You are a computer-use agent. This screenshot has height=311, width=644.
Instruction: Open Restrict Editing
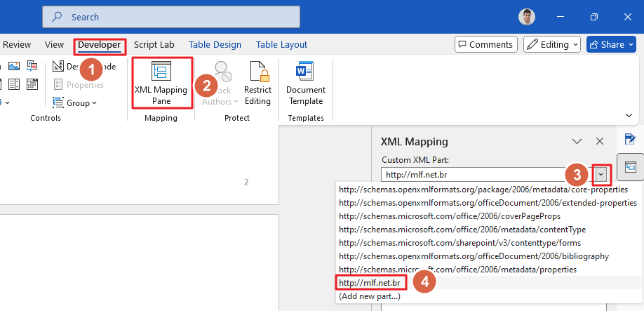pos(257,83)
